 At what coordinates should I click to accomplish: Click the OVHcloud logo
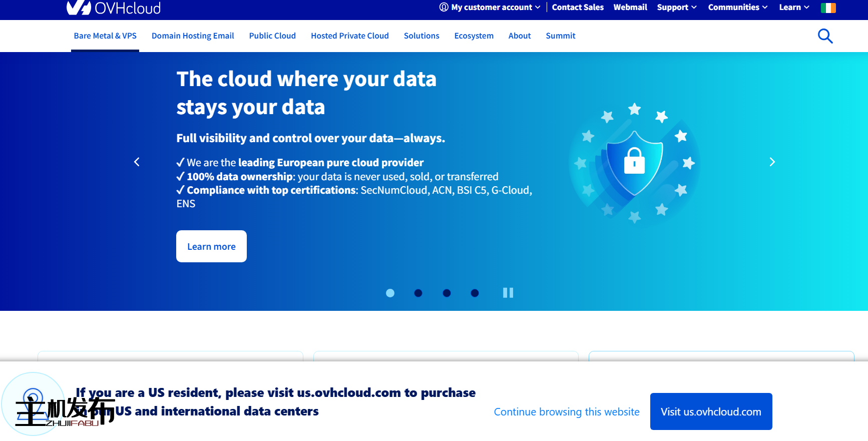pyautogui.click(x=114, y=8)
